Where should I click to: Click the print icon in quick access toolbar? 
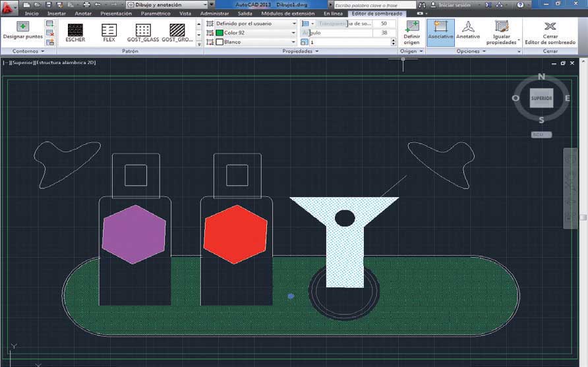pyautogui.click(x=86, y=5)
